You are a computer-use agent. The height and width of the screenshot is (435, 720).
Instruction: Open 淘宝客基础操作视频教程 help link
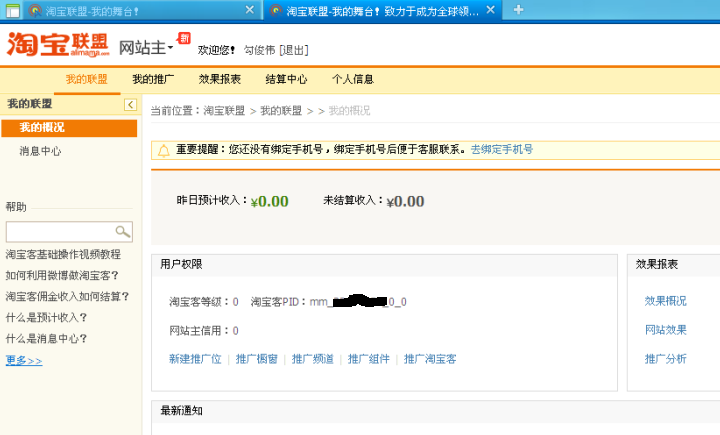[63, 254]
